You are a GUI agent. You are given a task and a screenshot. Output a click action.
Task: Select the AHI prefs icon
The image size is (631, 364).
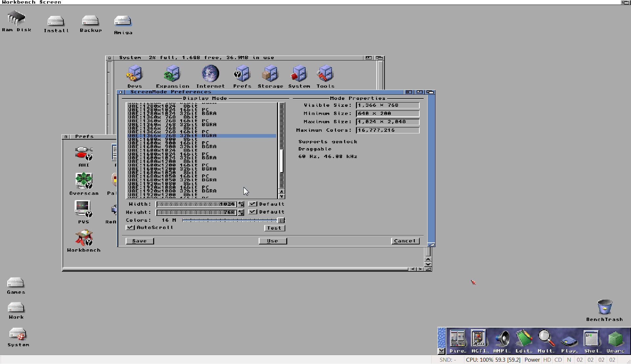(x=84, y=156)
